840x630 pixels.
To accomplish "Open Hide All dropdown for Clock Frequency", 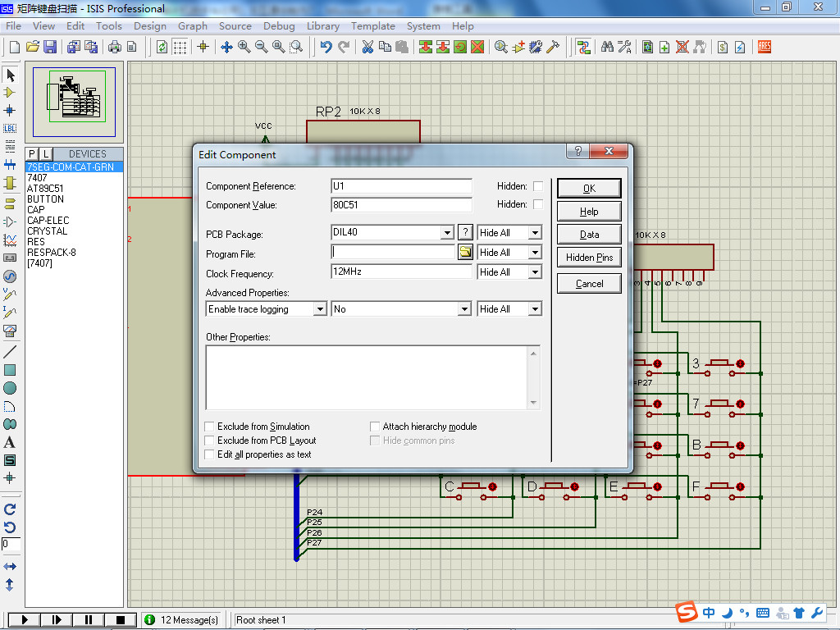I will click(x=535, y=272).
